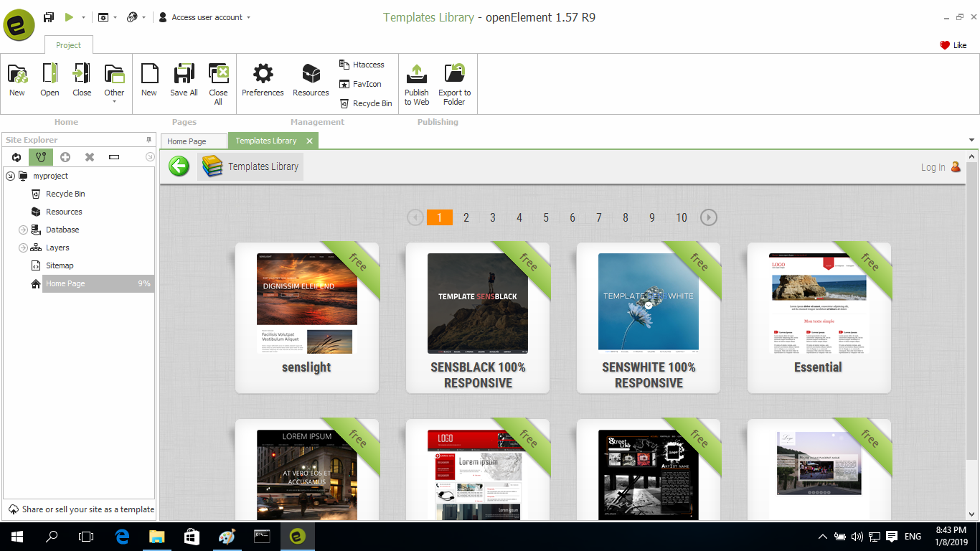Click the Log In link

(x=933, y=167)
